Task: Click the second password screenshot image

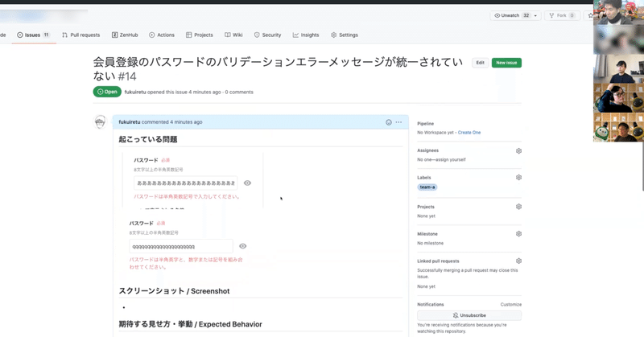Action: [187, 245]
